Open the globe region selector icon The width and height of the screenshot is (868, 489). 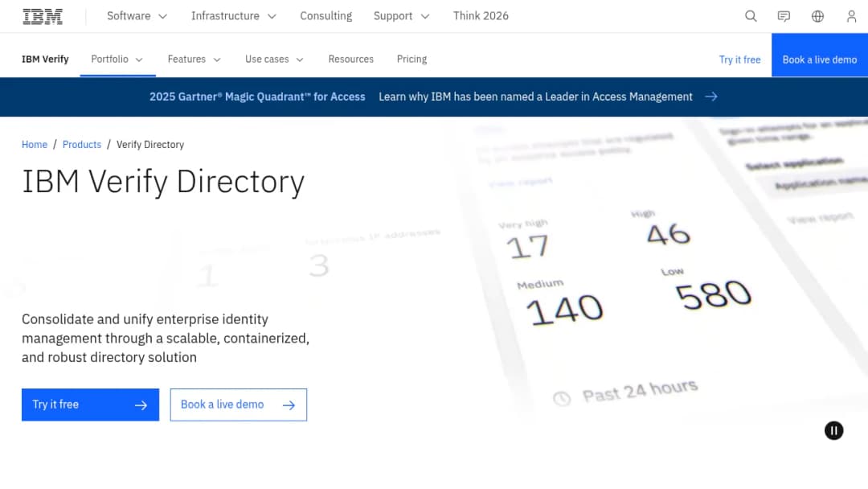pos(817,16)
